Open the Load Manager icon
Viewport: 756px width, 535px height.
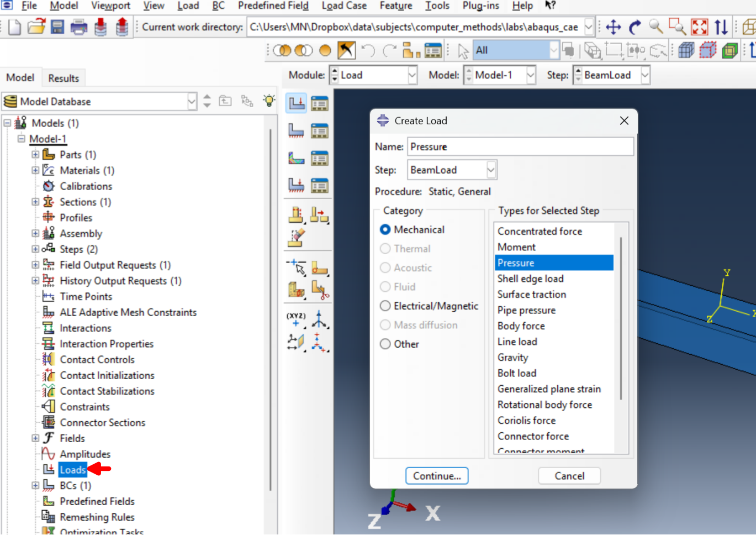319,103
